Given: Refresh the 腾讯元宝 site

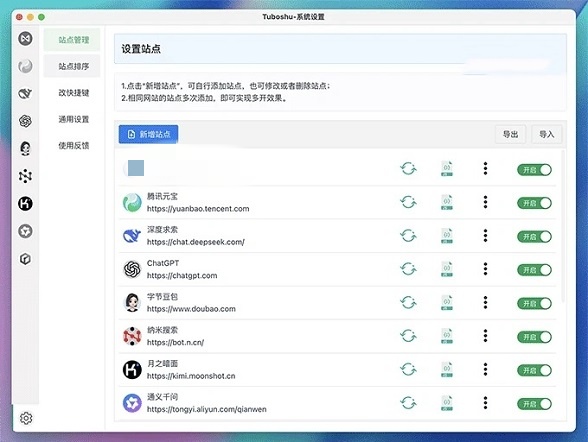Looking at the screenshot, I should tap(408, 203).
